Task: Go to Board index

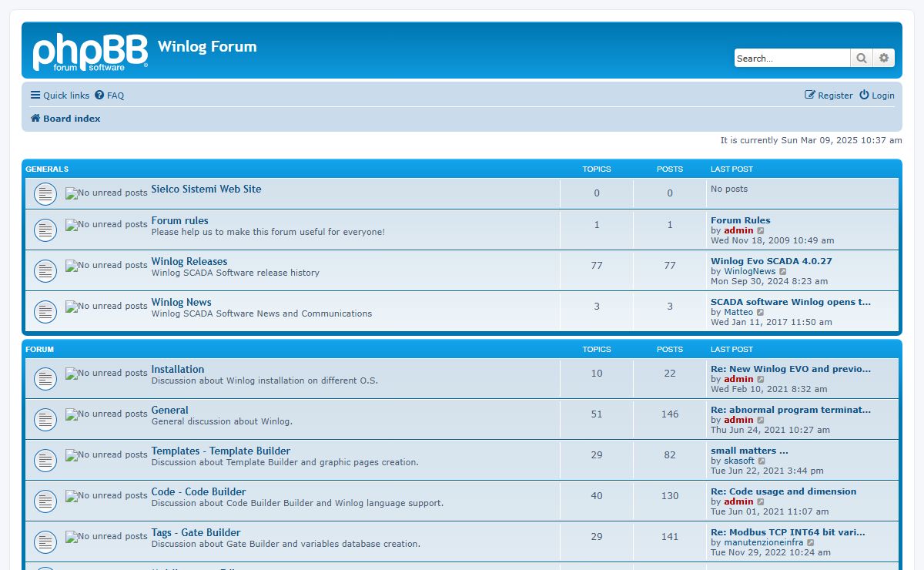Action: pos(65,119)
